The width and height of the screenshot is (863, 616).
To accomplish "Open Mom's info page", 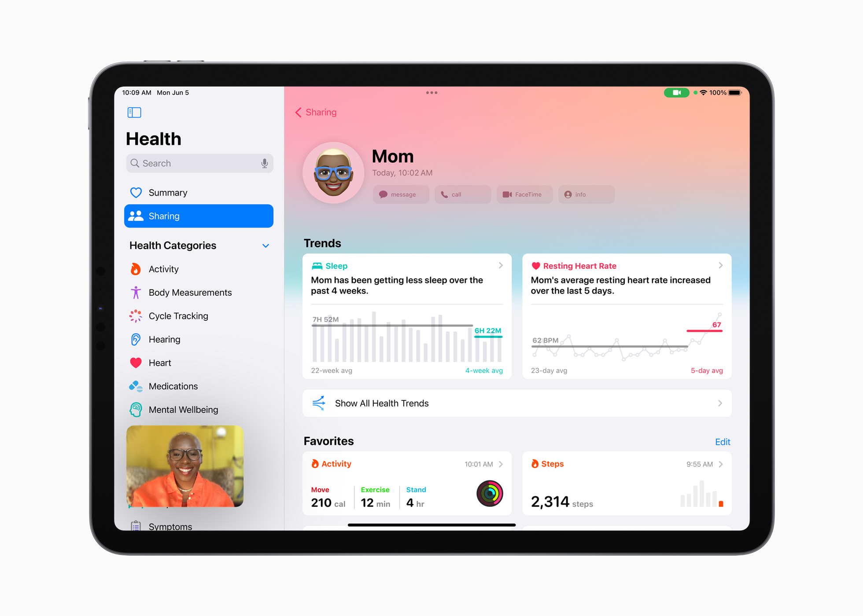I will [581, 194].
